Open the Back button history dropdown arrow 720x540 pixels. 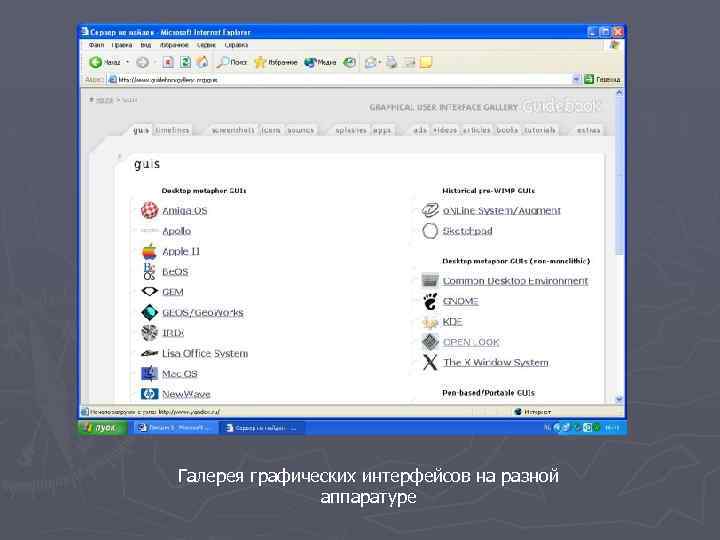coord(128,62)
